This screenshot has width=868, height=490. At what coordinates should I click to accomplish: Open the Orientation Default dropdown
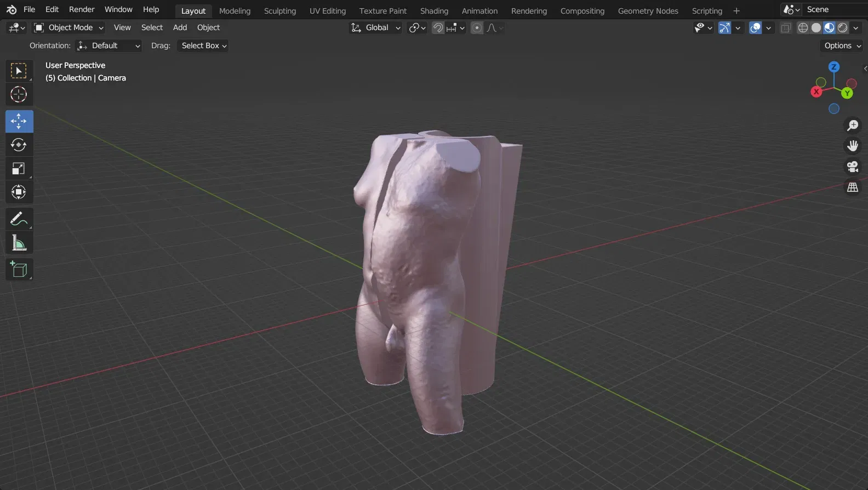[x=109, y=46]
